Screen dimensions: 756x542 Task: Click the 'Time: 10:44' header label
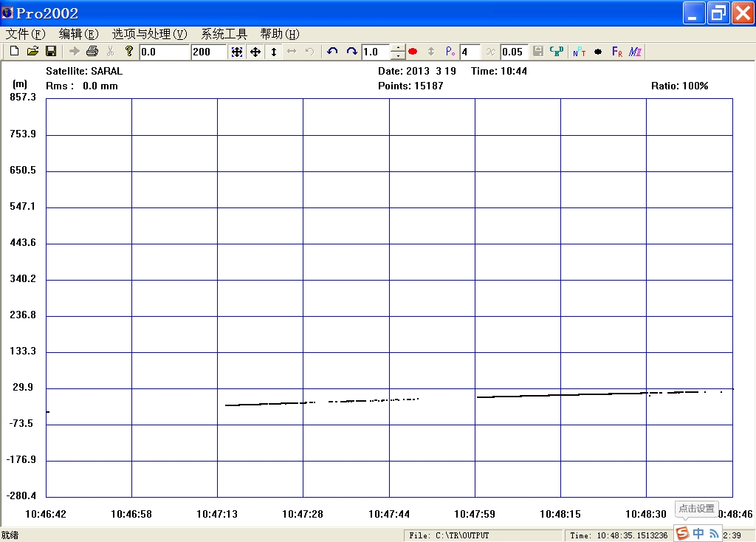pyautogui.click(x=499, y=71)
